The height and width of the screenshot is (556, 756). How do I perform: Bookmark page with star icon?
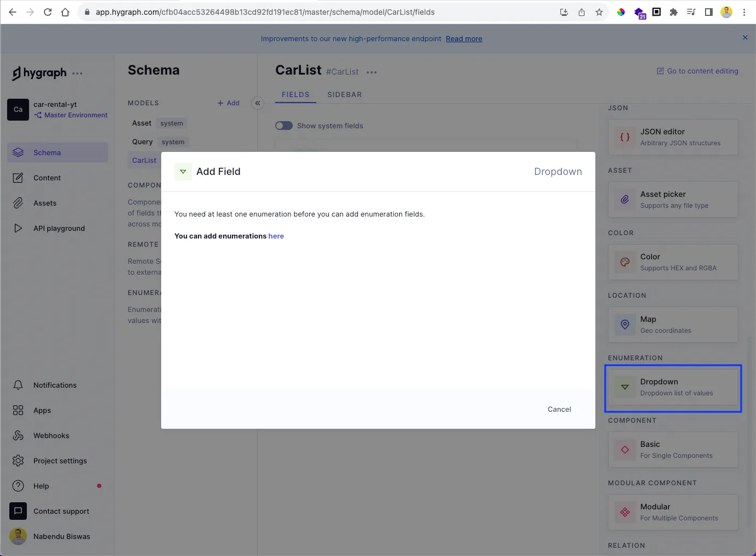tap(599, 12)
